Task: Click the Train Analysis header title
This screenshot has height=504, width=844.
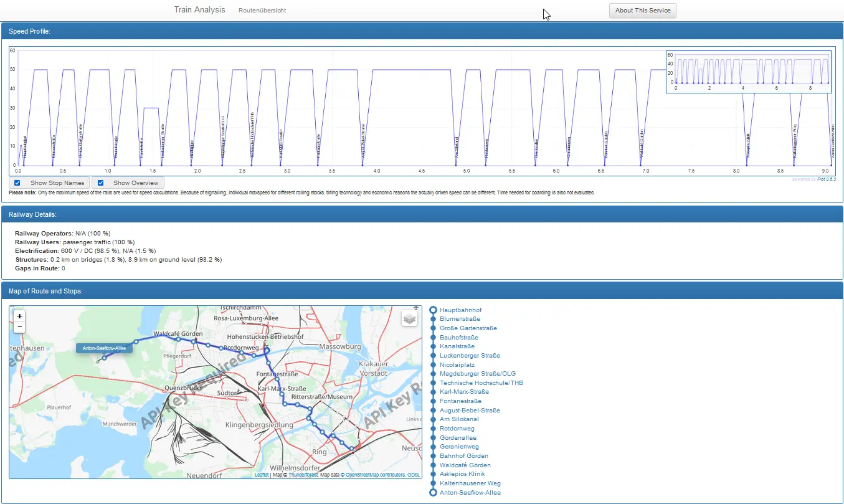Action: (199, 10)
